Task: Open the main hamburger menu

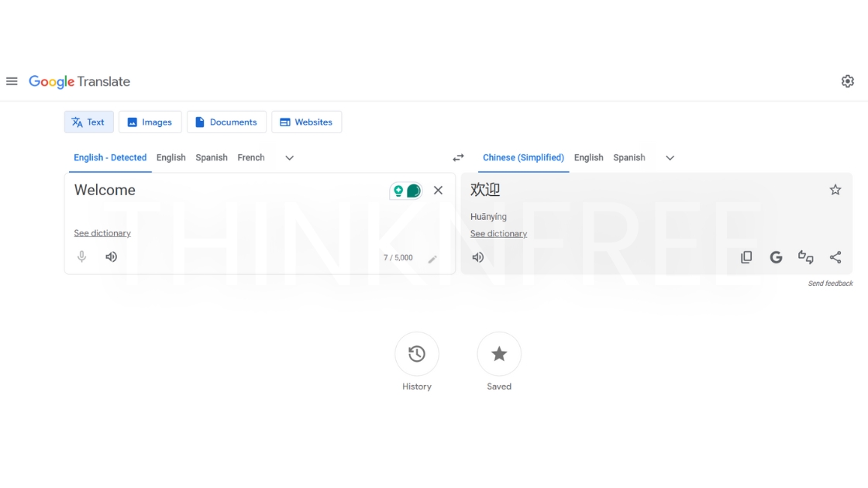Action: click(12, 81)
